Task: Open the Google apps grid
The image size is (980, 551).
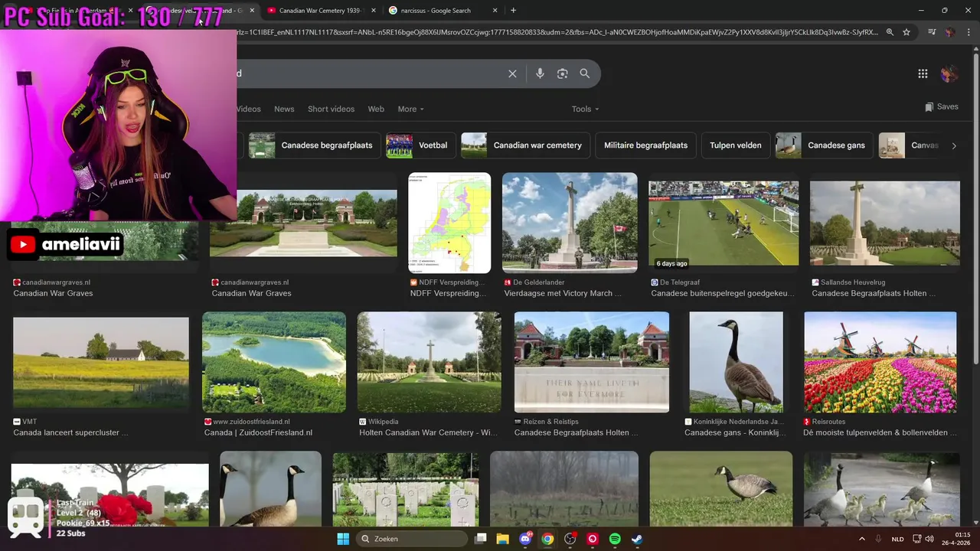Action: point(923,73)
